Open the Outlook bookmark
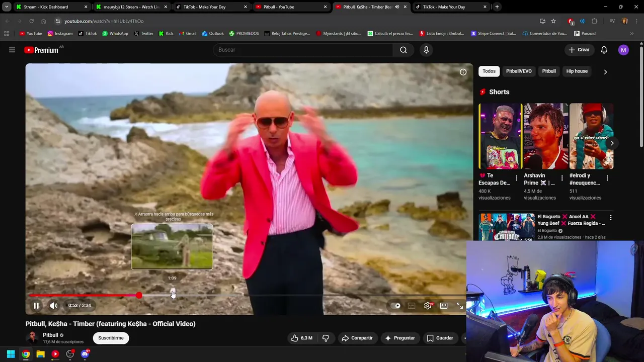This screenshot has height=362, width=644. click(213, 34)
